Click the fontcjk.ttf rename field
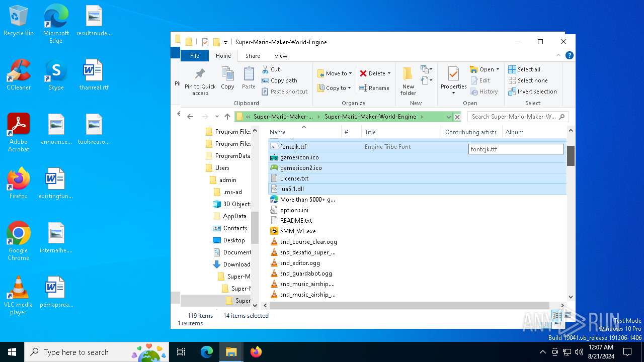Viewport: 644px width, 362px height. point(516,149)
